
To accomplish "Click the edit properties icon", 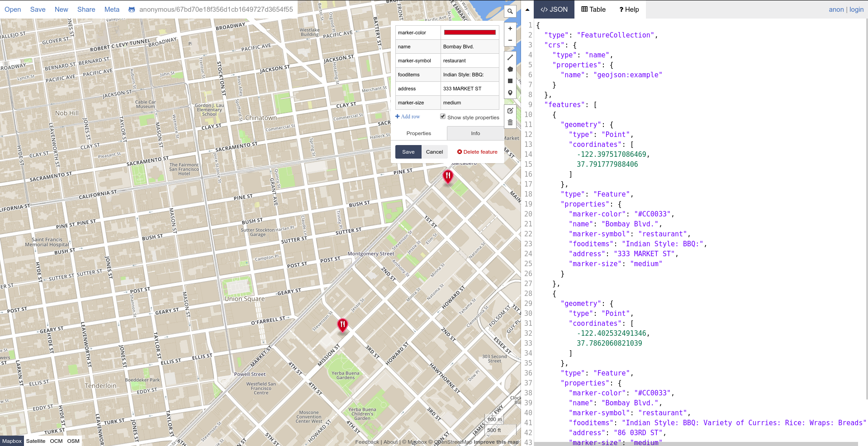I will [x=510, y=111].
